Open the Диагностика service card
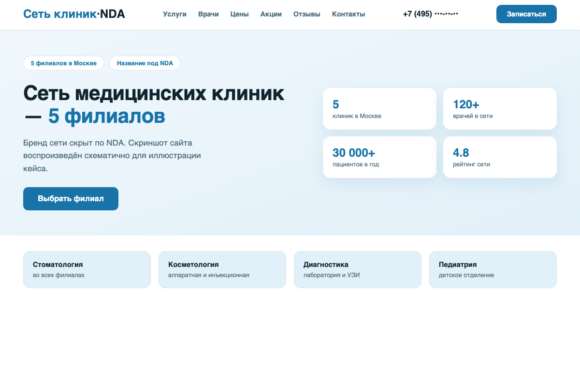This screenshot has height=383, width=580. pyautogui.click(x=358, y=269)
